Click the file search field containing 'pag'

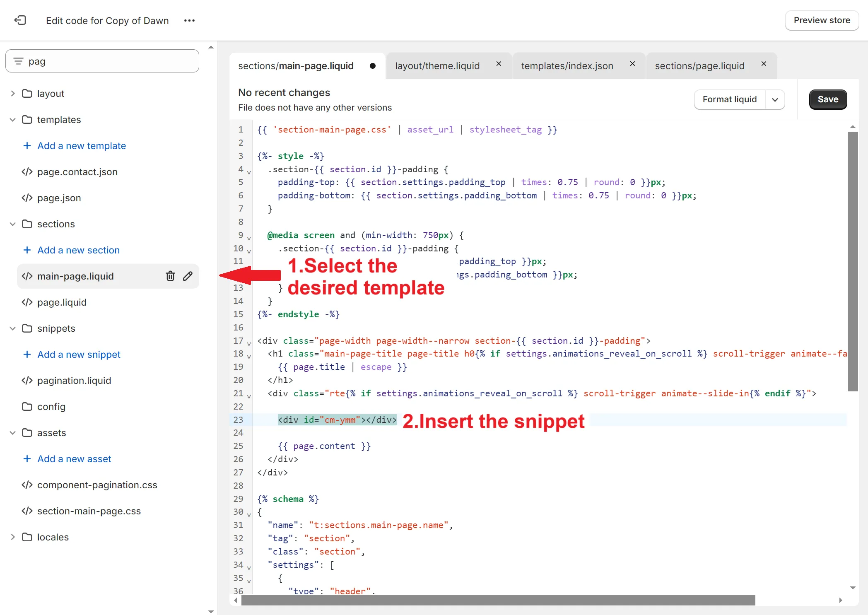108,61
